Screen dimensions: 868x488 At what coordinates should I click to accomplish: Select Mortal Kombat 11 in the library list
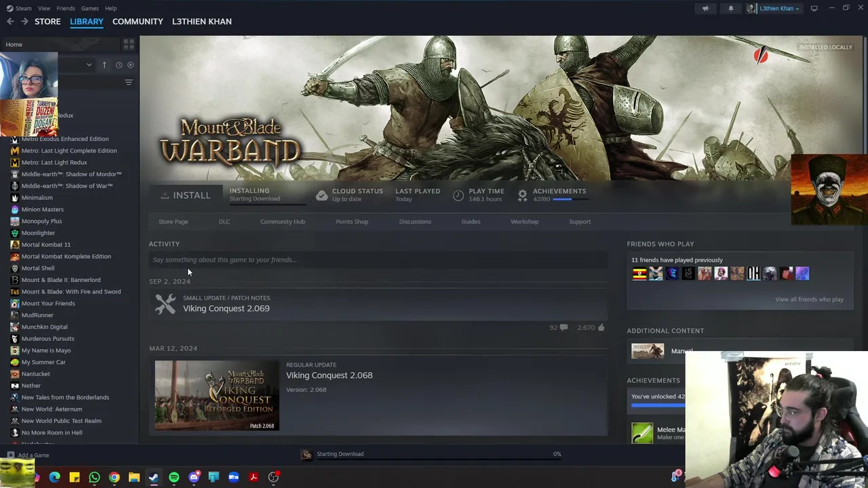point(46,245)
